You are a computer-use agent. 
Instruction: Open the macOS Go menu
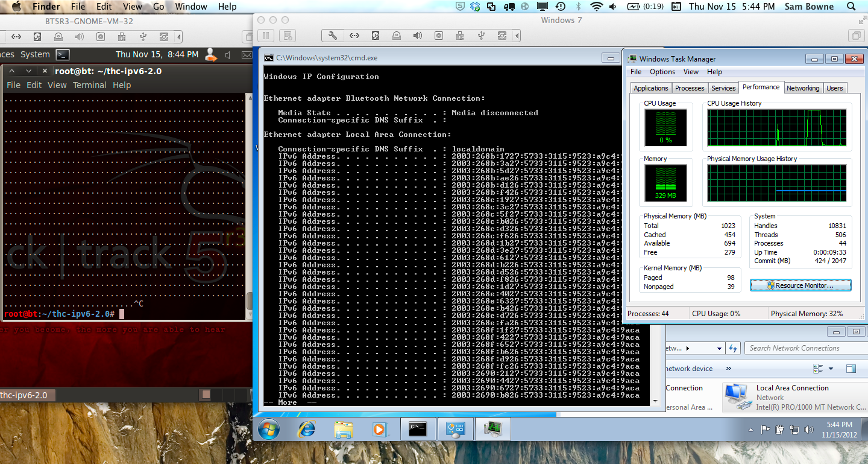coord(159,7)
